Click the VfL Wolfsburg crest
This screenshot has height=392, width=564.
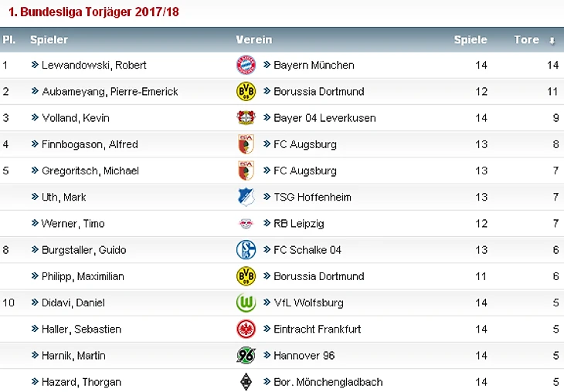(x=246, y=302)
